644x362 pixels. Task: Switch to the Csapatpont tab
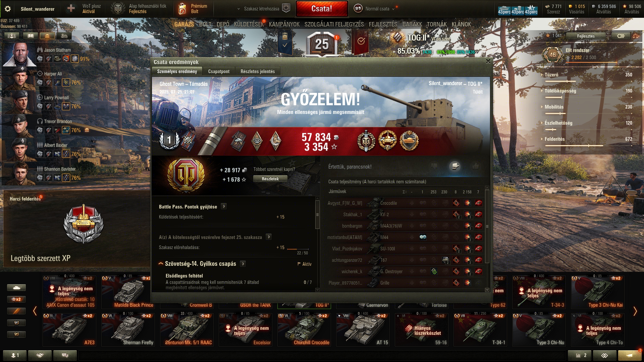coord(219,71)
